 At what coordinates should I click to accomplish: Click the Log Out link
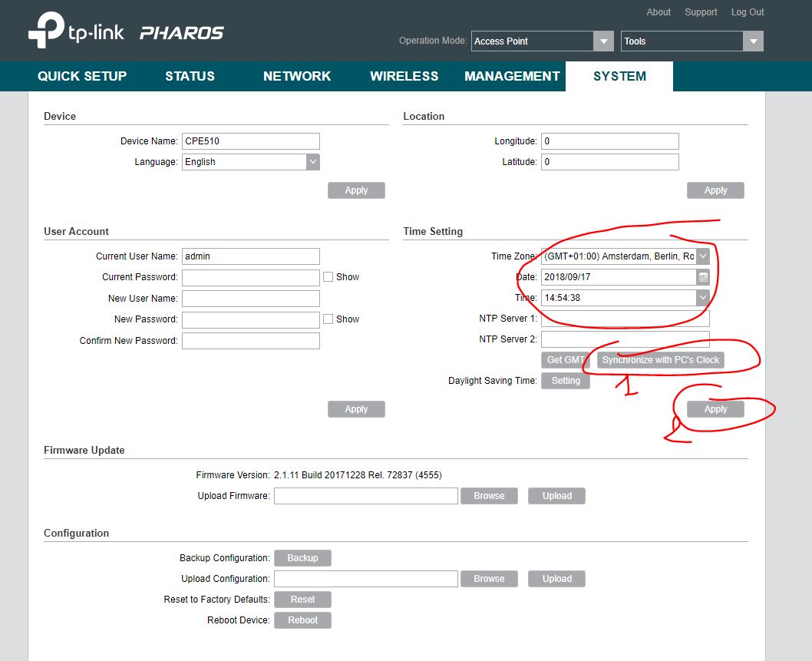[747, 12]
